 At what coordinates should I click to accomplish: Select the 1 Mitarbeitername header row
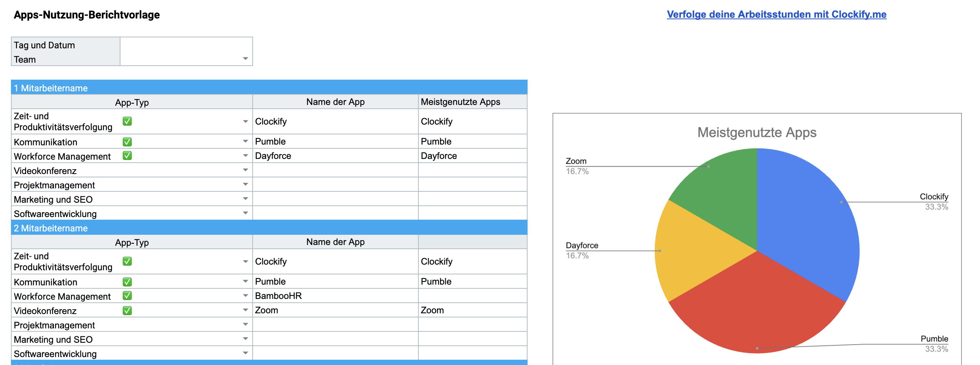269,88
